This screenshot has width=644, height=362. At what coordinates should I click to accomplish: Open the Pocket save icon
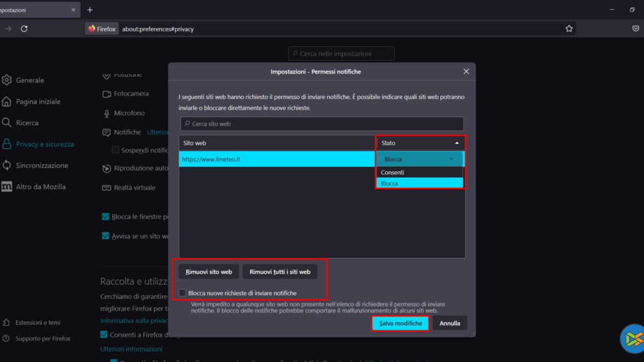636,29
